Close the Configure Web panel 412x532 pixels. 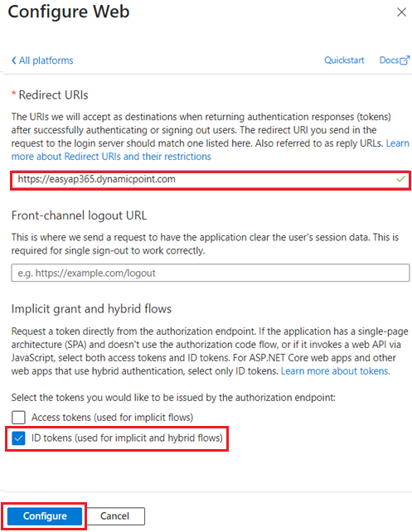click(x=401, y=12)
